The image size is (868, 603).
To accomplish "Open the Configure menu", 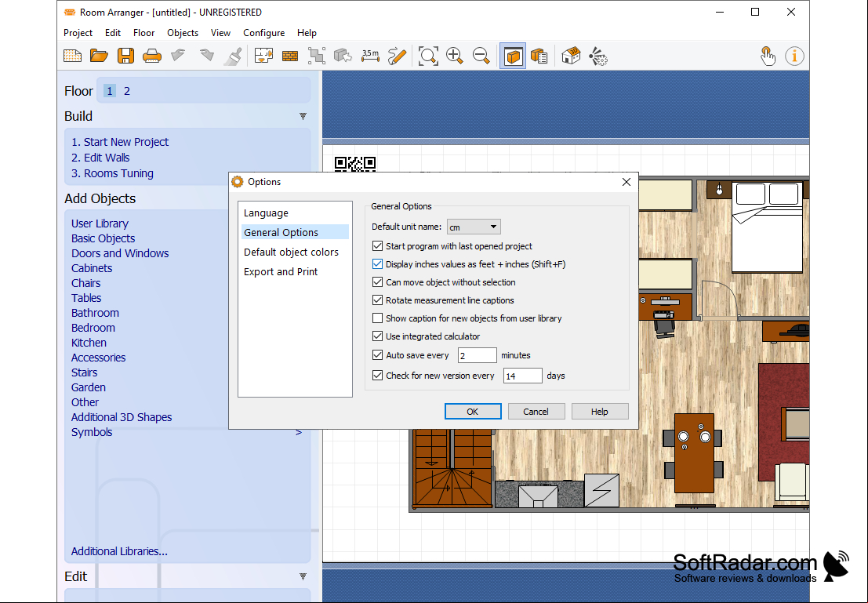I will click(x=264, y=33).
